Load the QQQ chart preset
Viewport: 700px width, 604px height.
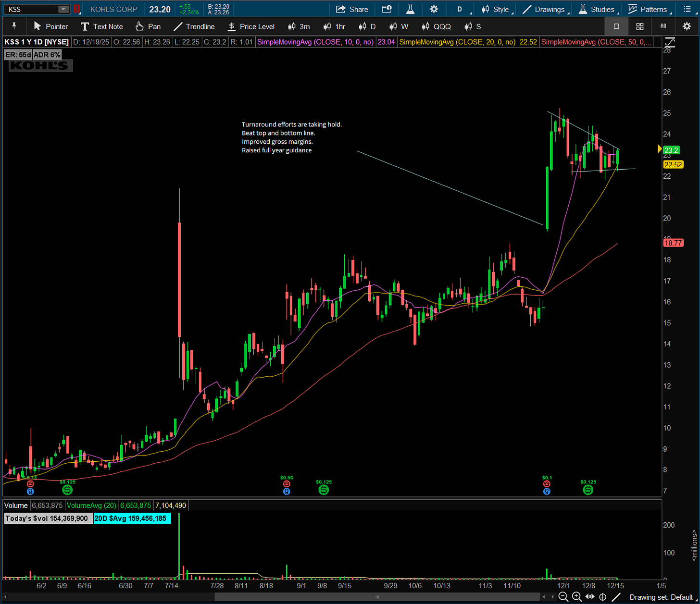point(436,26)
